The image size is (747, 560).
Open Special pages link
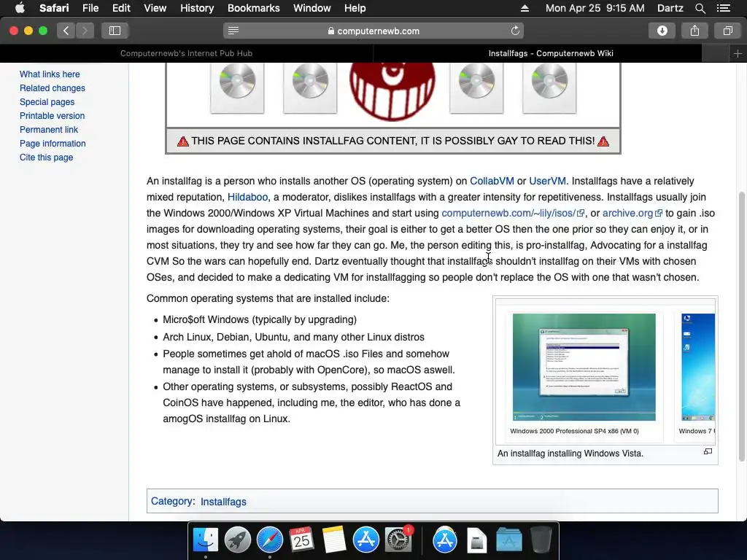(47, 102)
